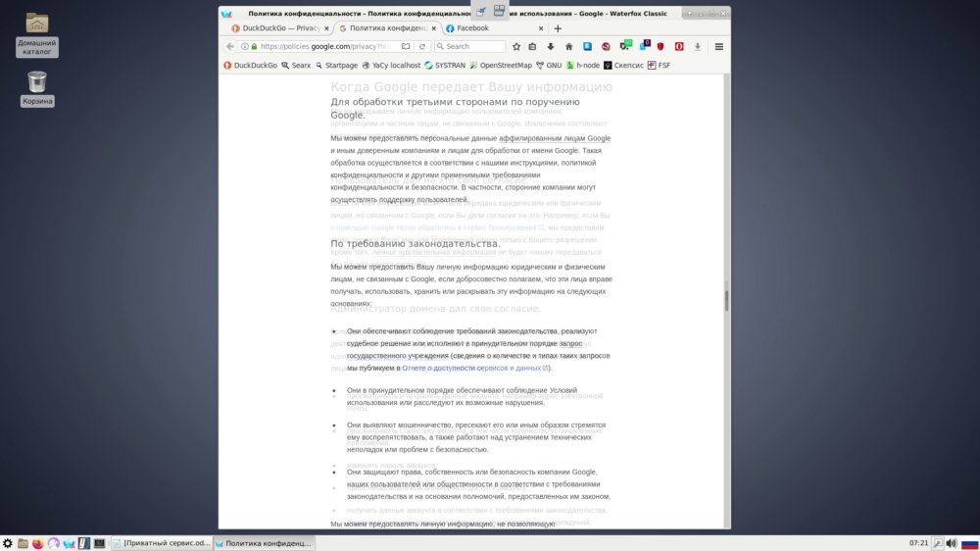Open the YaCy localhost bookmark
This screenshot has width=980, height=551.
tap(391, 65)
